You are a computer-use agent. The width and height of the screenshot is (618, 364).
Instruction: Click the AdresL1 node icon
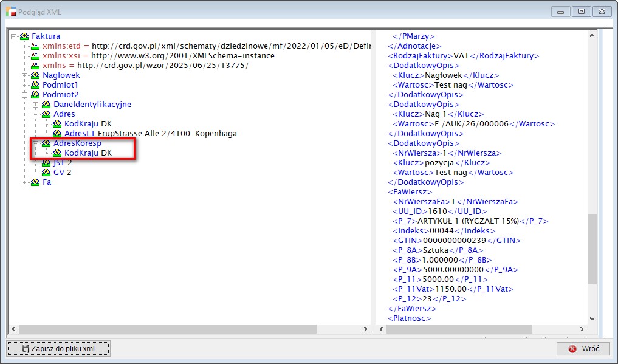[x=57, y=134]
